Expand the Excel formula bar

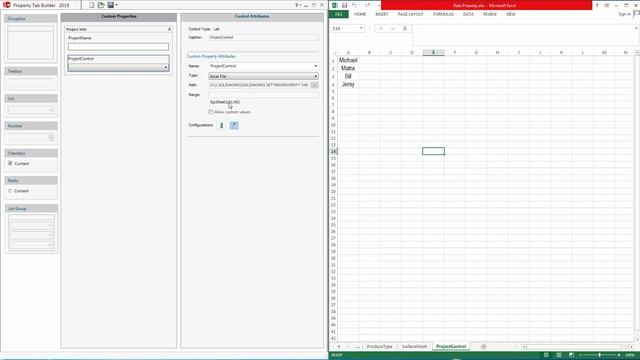tap(636, 28)
